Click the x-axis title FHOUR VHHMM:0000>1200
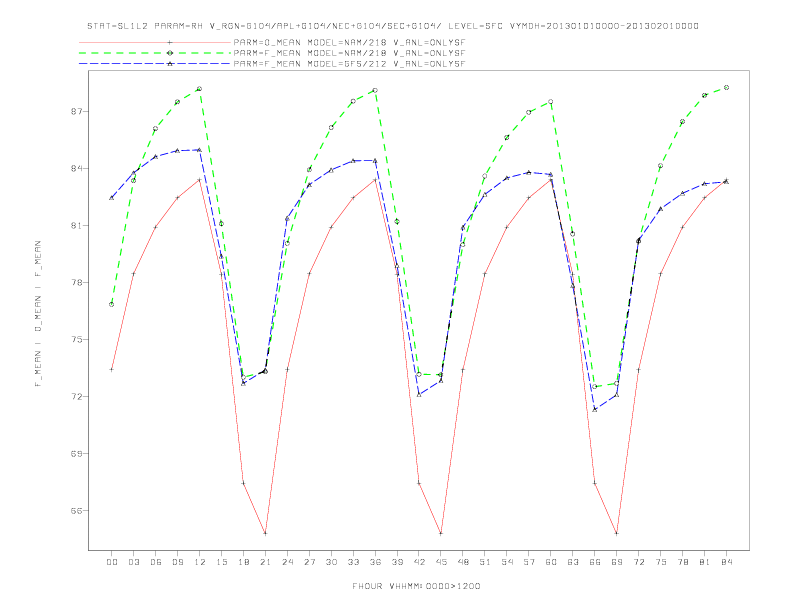Image resolution: width=792 pixels, height=612 pixels. coord(416,586)
